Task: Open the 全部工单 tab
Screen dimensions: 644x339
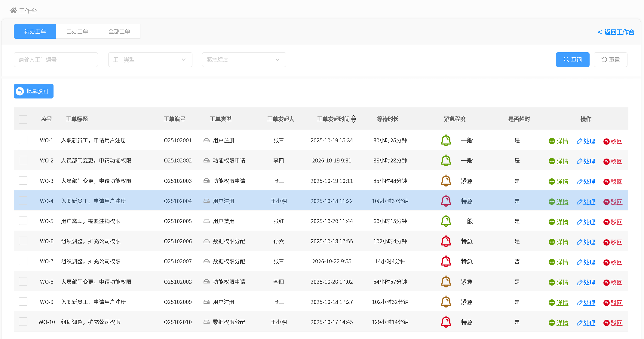Action: [x=119, y=31]
